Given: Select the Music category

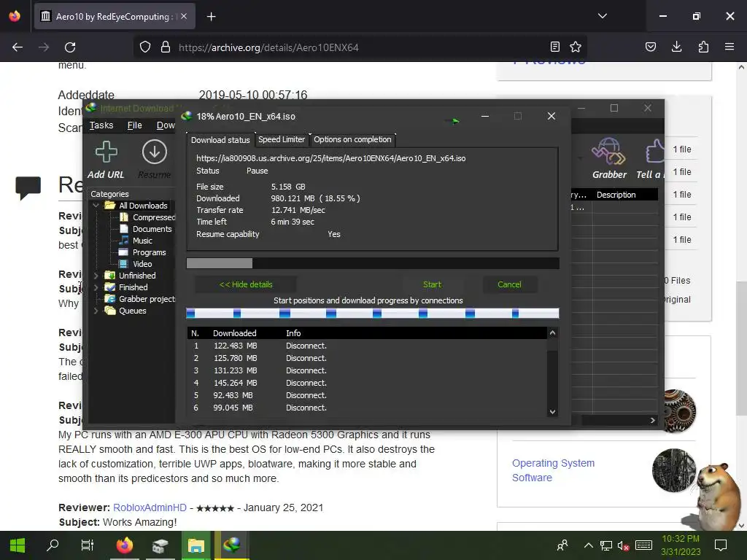Looking at the screenshot, I should click(x=142, y=241).
